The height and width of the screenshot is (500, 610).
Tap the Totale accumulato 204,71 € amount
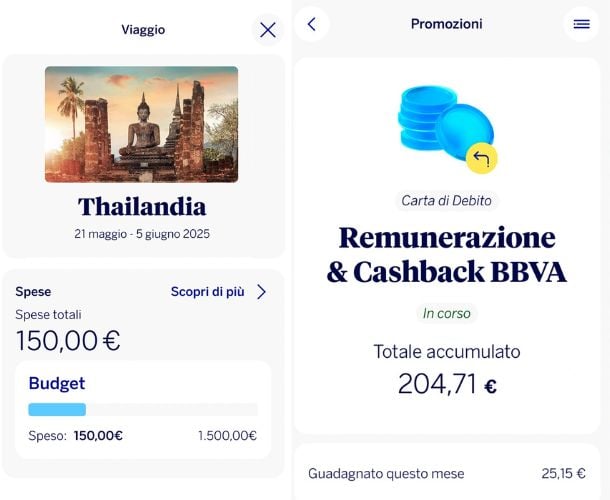(x=446, y=383)
